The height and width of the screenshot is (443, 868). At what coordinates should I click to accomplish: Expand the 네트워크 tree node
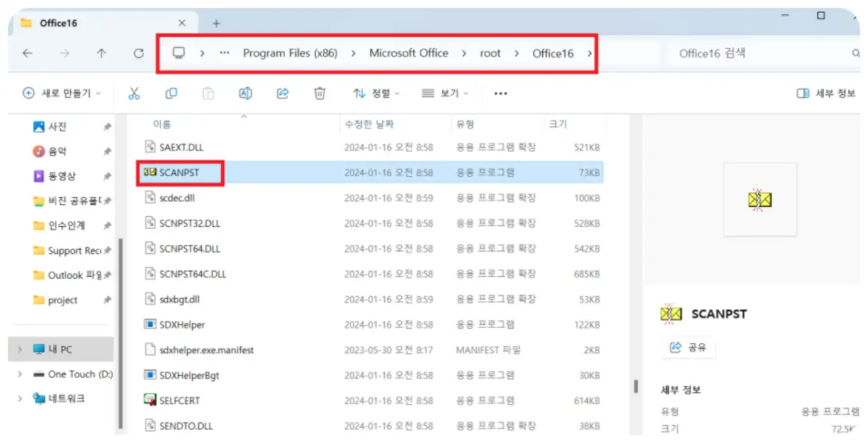point(19,399)
